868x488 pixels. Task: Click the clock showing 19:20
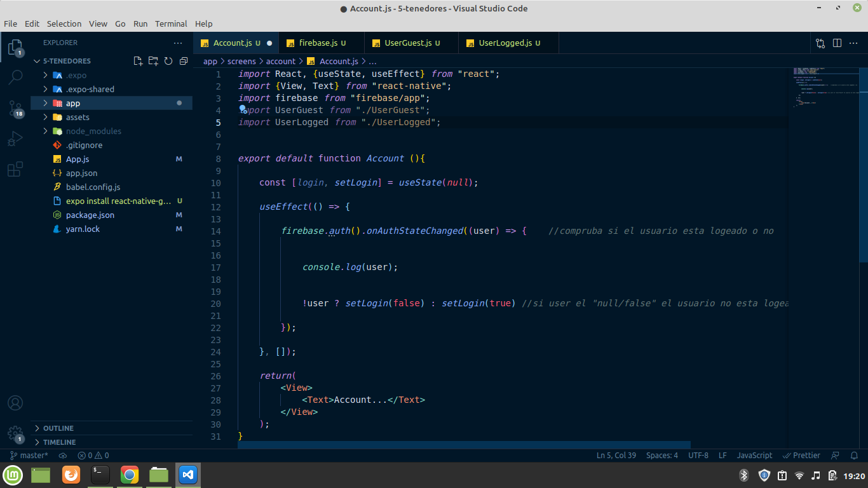pos(854,475)
